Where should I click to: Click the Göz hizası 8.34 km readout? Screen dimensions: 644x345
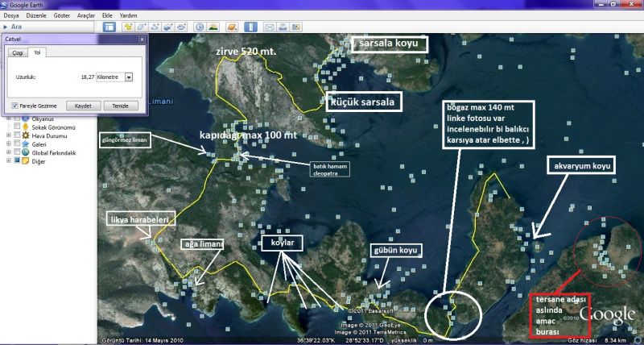(597, 341)
